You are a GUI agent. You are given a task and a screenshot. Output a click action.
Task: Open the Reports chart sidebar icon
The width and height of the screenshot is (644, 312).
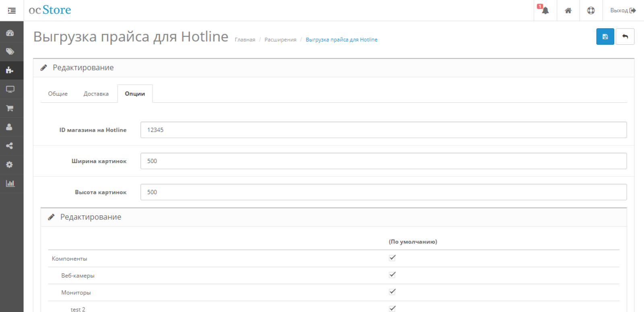10,183
